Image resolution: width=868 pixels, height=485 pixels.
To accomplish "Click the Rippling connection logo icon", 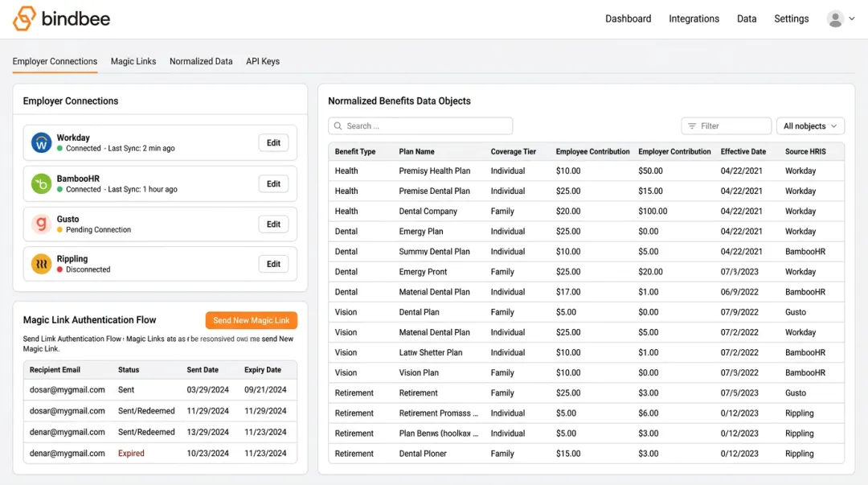I will [x=41, y=264].
